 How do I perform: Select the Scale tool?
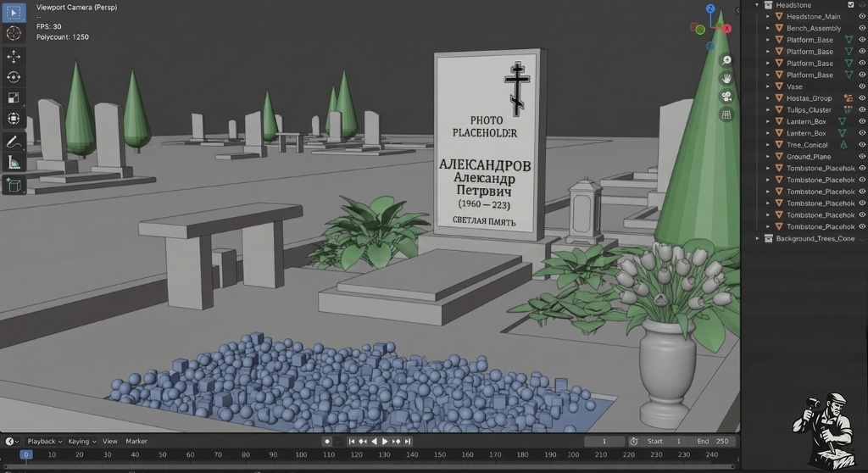tap(14, 98)
